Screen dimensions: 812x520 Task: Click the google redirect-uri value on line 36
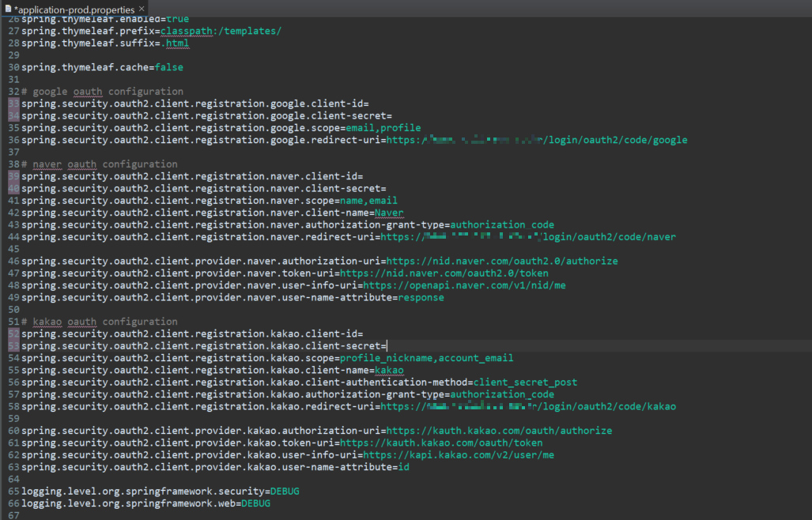pos(537,140)
